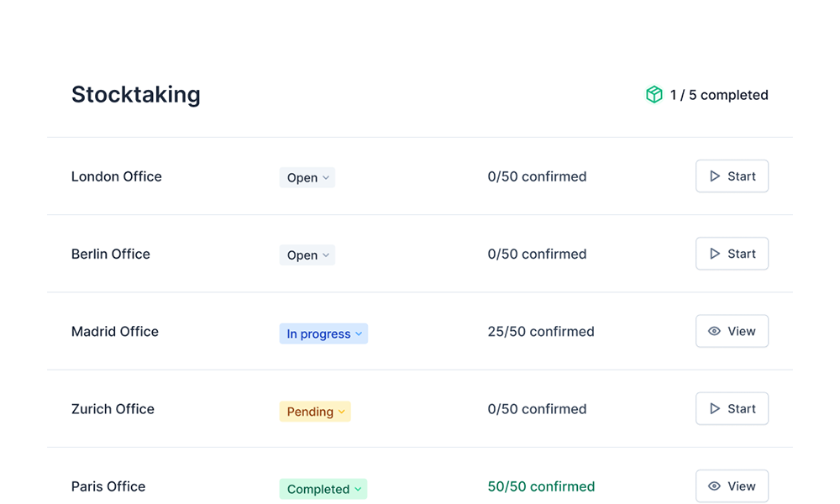The image size is (840, 504).
Task: View the completed Paris Office stocktaking
Action: tap(732, 486)
